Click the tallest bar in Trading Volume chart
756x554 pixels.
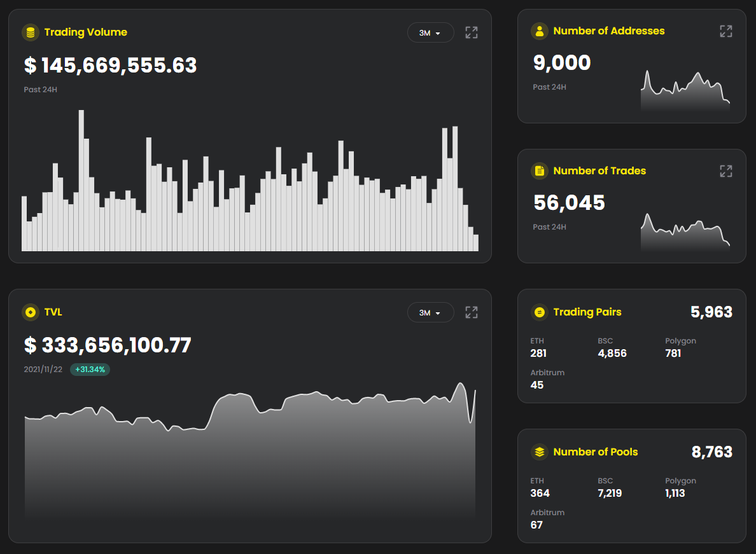tap(81, 181)
